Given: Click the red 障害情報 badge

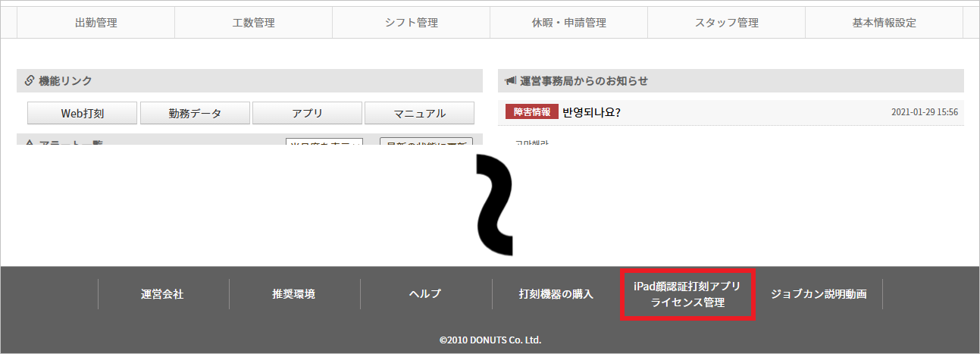Looking at the screenshot, I should (531, 112).
